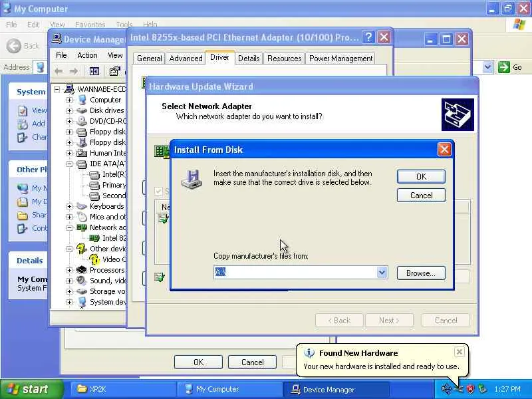The height and width of the screenshot is (399, 532).
Task: Click the Storage volumes icon
Action: point(82,291)
